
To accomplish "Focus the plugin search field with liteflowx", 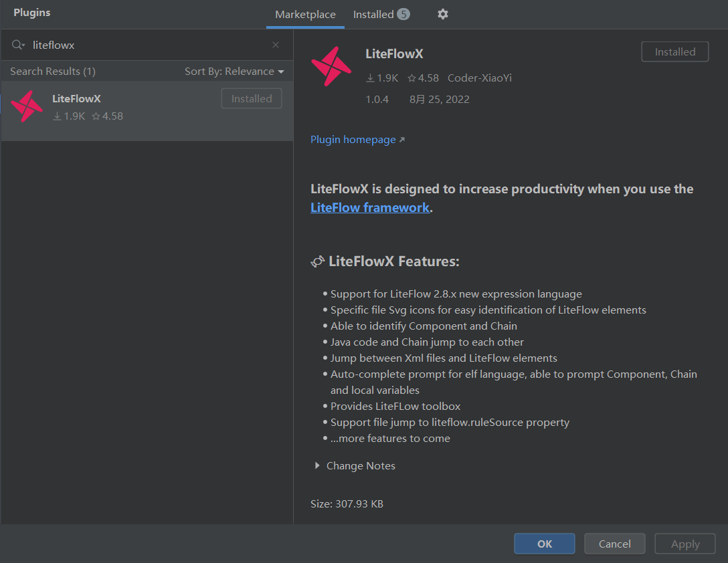I will [149, 45].
